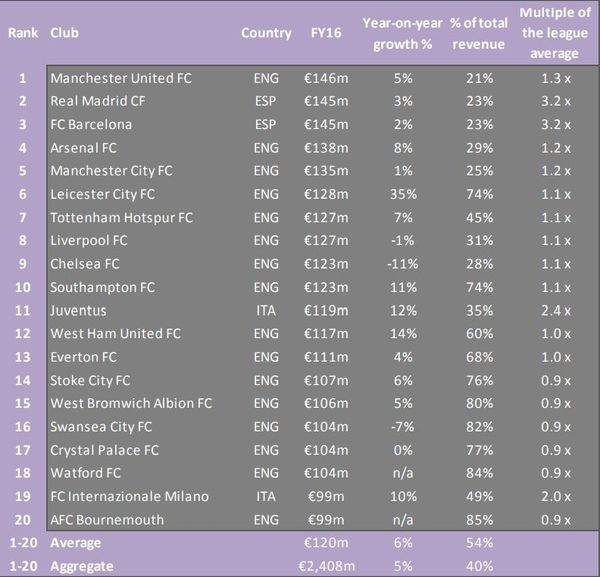The width and height of the screenshot is (600, 577).
Task: Select Swansea City FC's 82% revenue cell
Action: (x=479, y=427)
